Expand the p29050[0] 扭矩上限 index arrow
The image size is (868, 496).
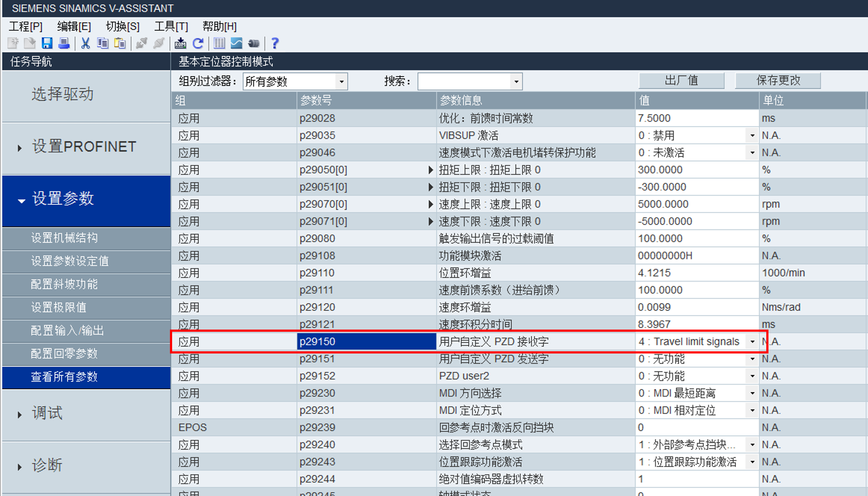click(x=431, y=170)
